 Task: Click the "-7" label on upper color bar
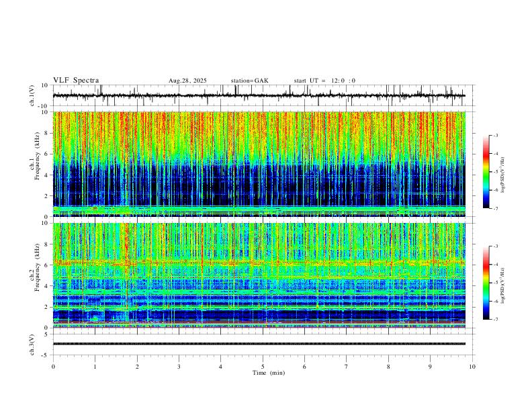pyautogui.click(x=495, y=208)
